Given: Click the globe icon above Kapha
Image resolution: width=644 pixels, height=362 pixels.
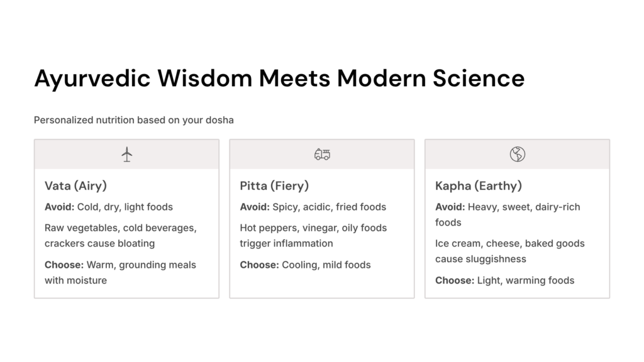Looking at the screenshot, I should 517,154.
